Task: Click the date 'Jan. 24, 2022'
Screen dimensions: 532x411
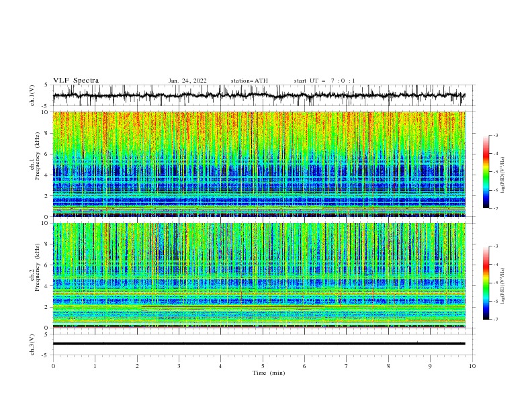Action: coord(187,81)
